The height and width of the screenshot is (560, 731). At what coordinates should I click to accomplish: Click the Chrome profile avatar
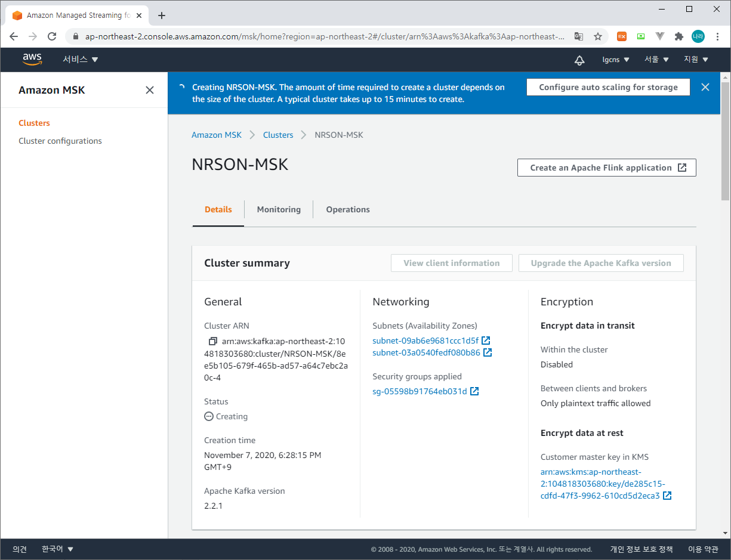pyautogui.click(x=698, y=36)
